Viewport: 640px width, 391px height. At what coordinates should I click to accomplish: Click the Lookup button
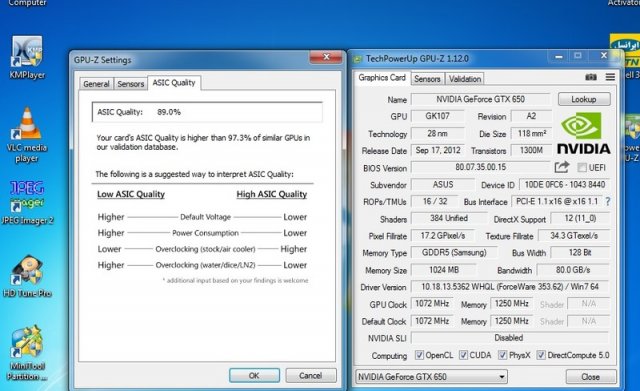click(x=584, y=99)
